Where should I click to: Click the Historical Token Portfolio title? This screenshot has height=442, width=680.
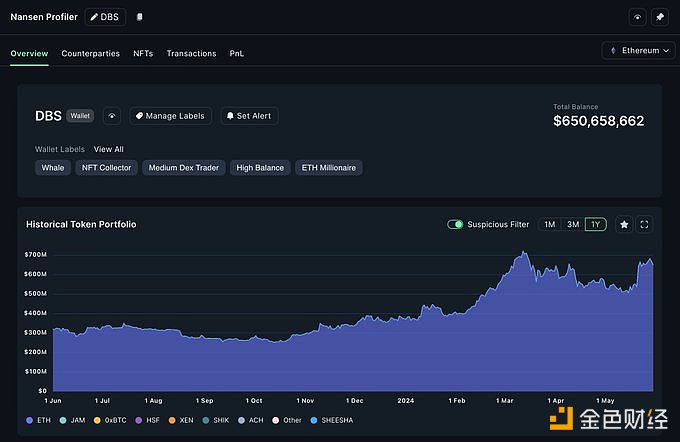pyautogui.click(x=81, y=224)
